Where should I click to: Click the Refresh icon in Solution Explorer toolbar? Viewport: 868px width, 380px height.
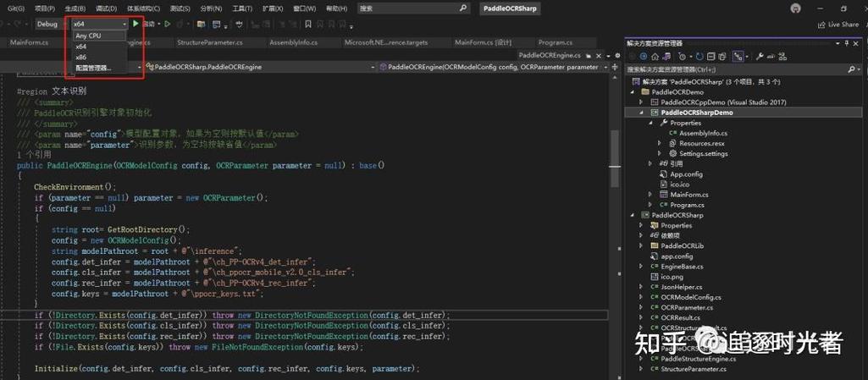pyautogui.click(x=699, y=56)
